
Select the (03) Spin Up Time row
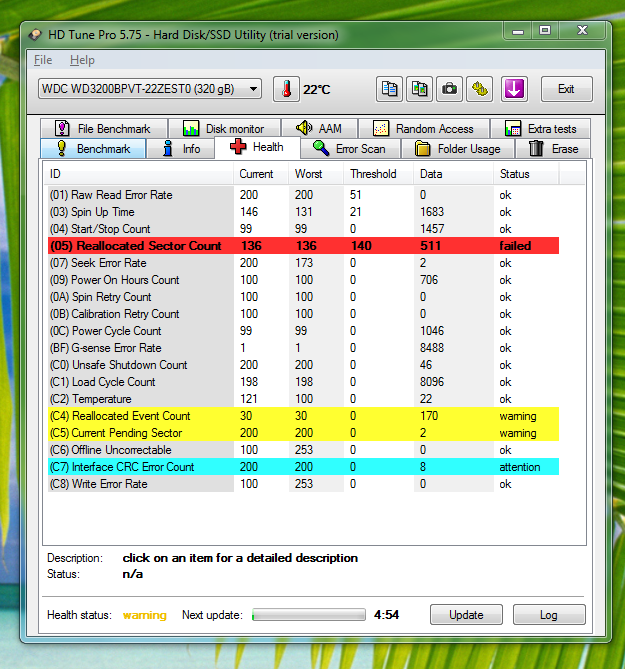coord(303,212)
